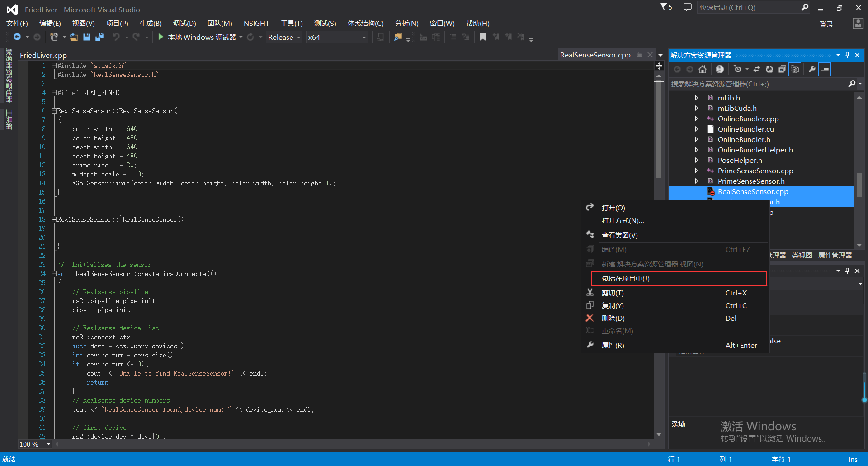Choose 剪切(T) in the context menu
868x466 pixels.
[x=675, y=293]
